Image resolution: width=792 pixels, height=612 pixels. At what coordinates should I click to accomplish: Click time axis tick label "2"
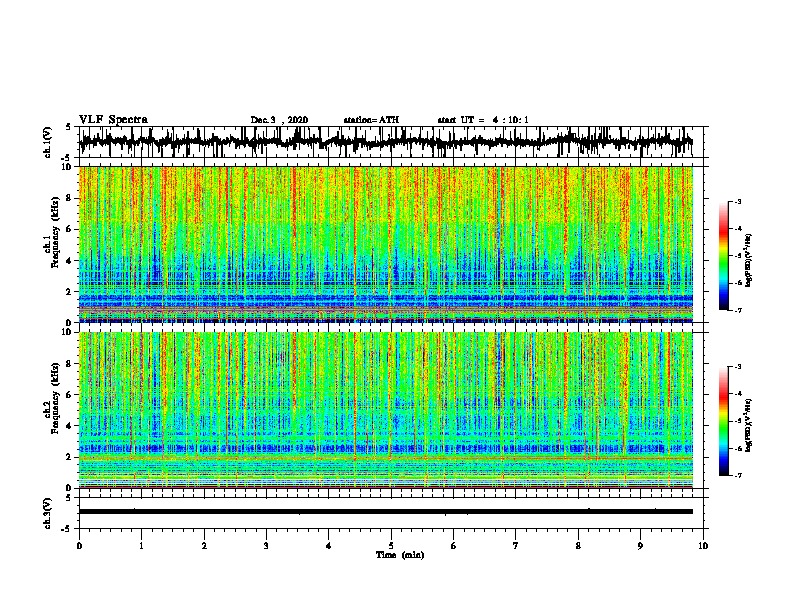204,546
